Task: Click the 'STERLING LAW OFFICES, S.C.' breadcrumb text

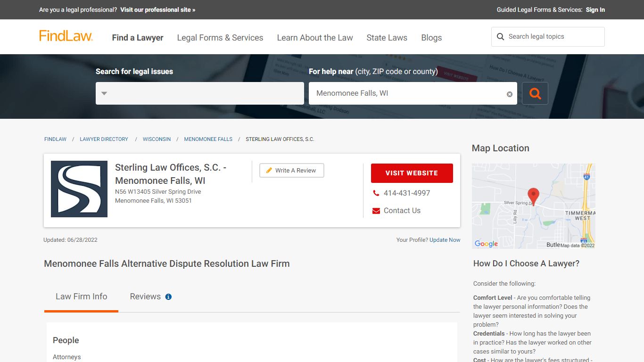Action: click(x=280, y=140)
